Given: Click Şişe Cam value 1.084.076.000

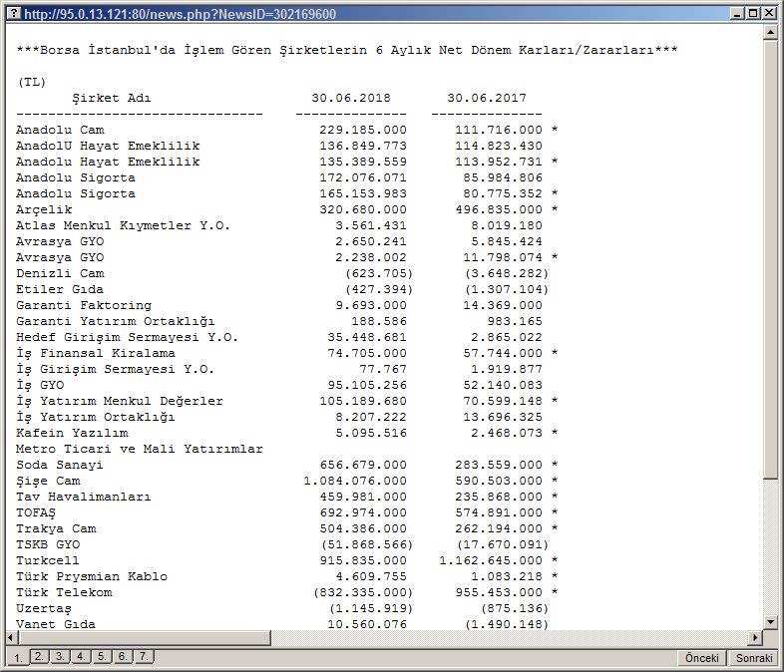Looking at the screenshot, I should [x=355, y=482].
